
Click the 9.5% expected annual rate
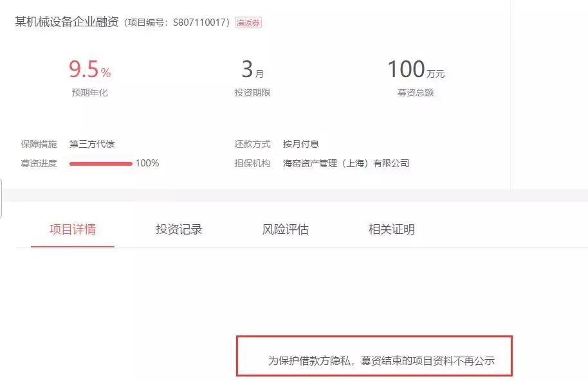coord(89,69)
